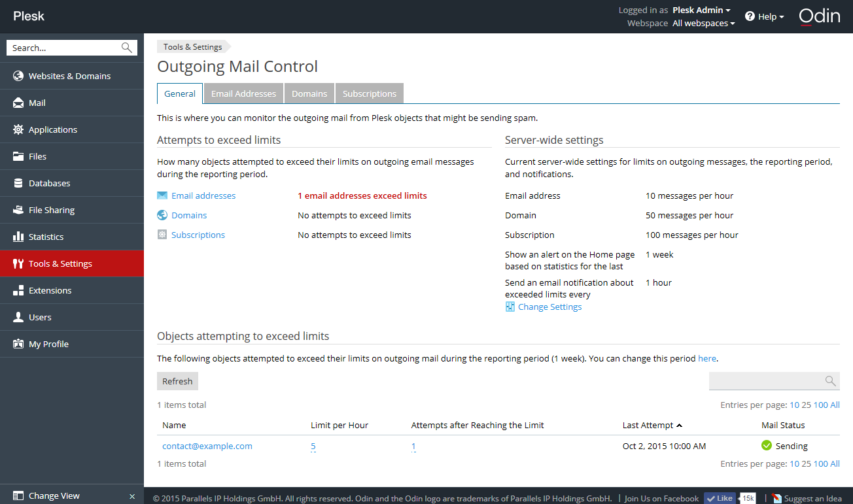Viewport: 853px width, 504px height.
Task: Click the Odin logo in header
Action: point(820,16)
